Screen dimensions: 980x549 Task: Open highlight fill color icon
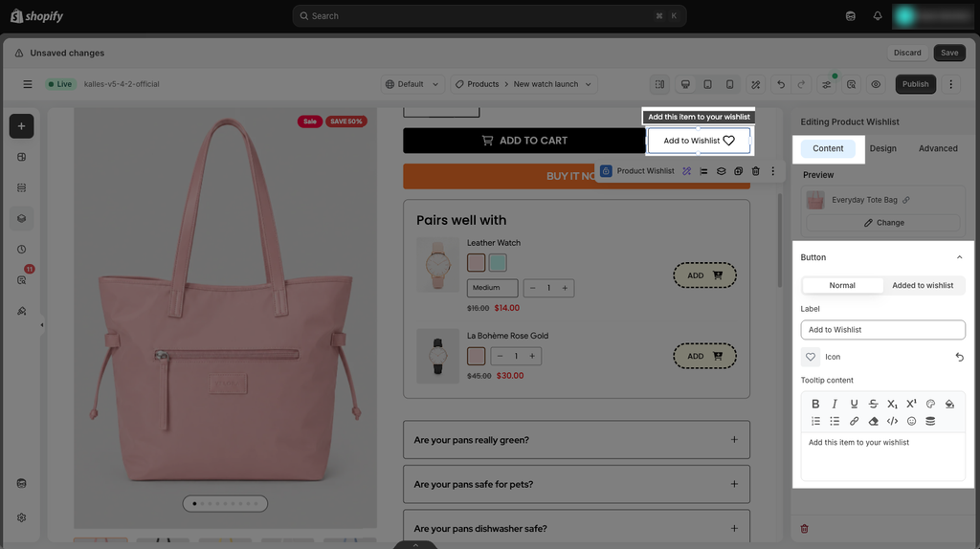(x=949, y=405)
